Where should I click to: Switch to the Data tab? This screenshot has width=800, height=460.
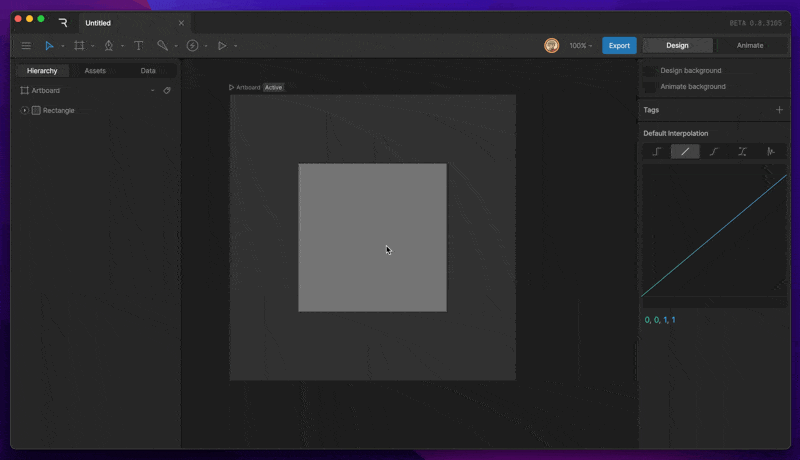pos(148,71)
